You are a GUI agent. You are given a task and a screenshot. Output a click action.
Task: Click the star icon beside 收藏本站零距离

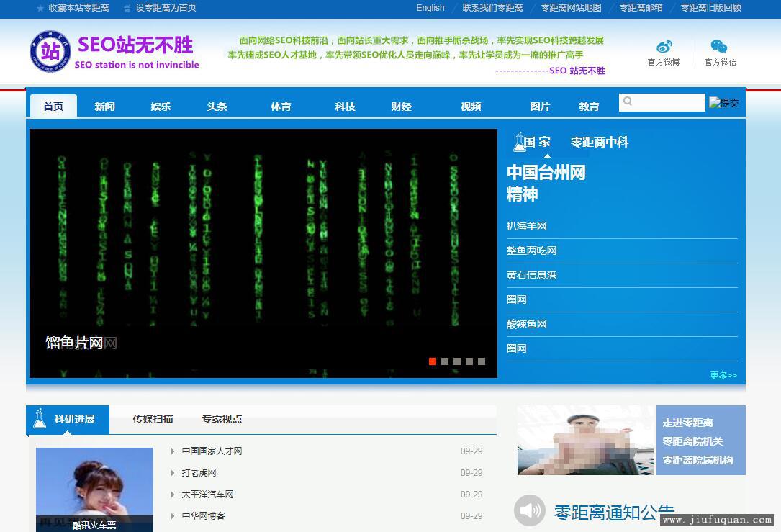(40, 9)
